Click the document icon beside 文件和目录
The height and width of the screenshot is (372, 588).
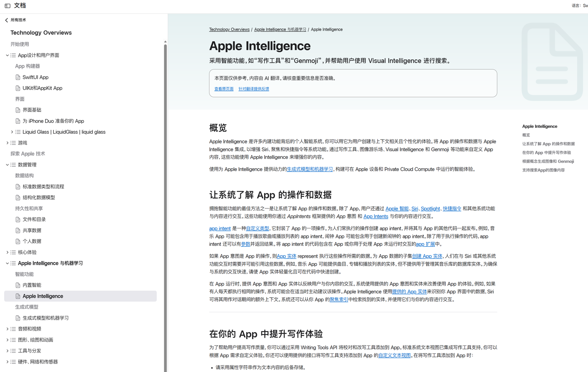coord(18,219)
